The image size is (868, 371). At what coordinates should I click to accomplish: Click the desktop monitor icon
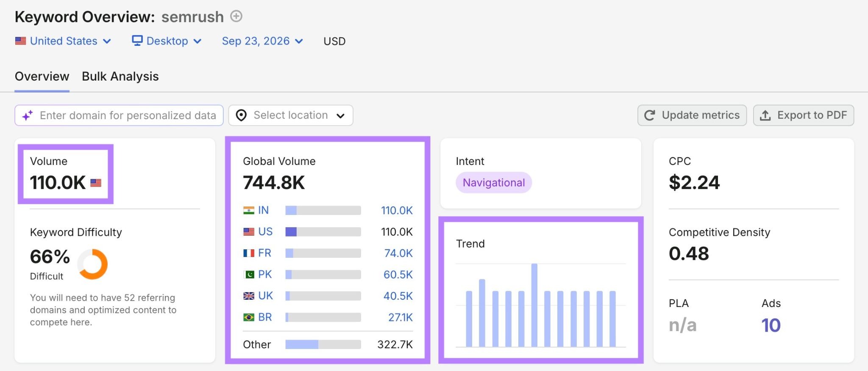137,41
